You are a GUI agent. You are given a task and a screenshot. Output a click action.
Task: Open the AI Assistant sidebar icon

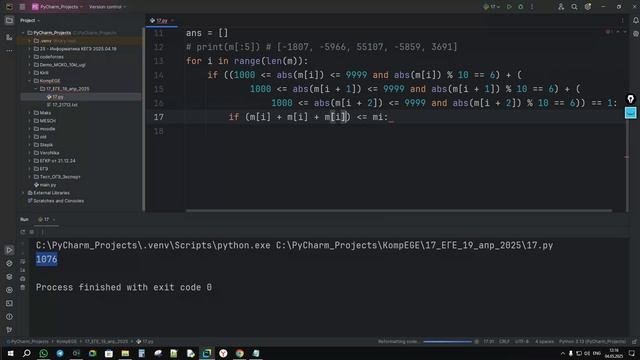[636, 34]
